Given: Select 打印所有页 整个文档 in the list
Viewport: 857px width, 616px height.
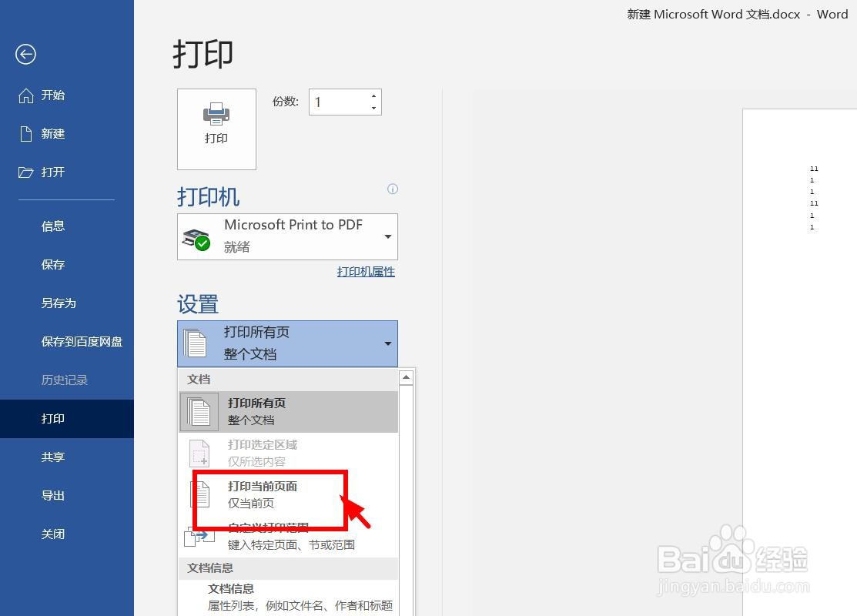Looking at the screenshot, I should 289,412.
